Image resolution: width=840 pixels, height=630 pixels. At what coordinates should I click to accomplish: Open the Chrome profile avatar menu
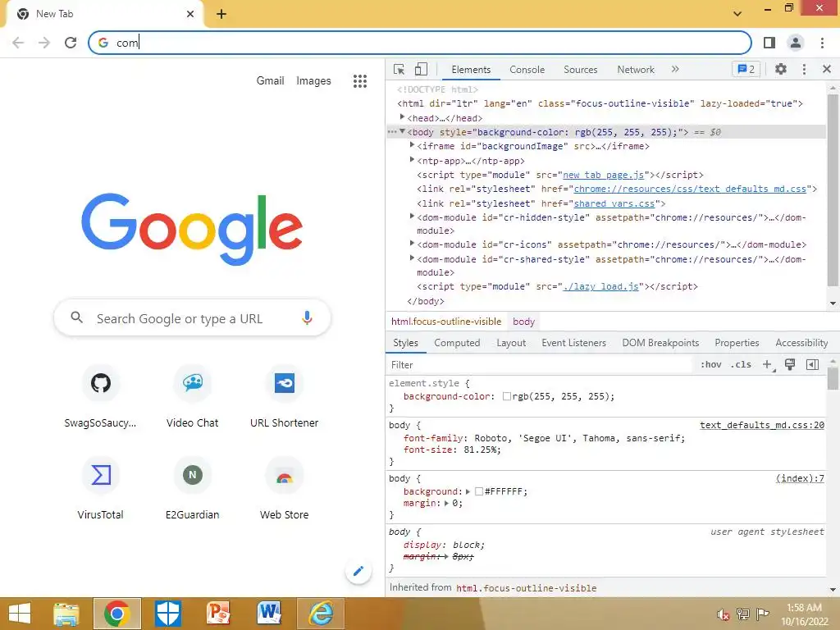(796, 43)
